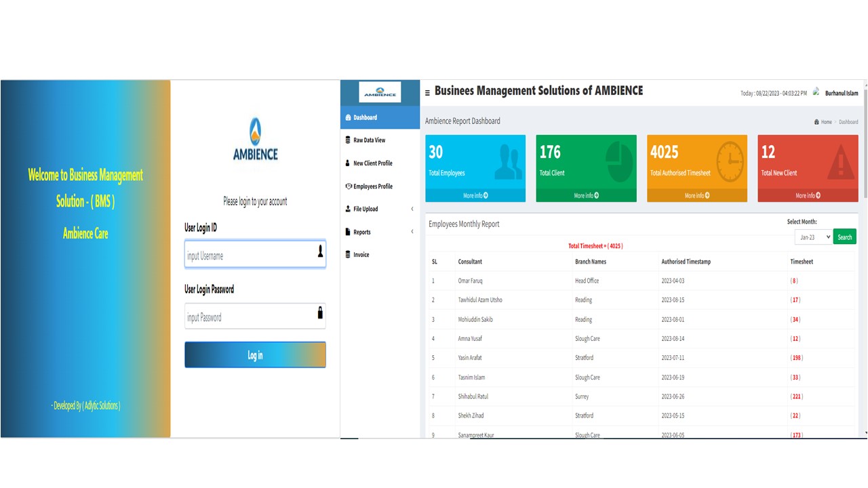The width and height of the screenshot is (868, 488).
Task: Open Employees Profile in the sidebar
Action: 372,186
